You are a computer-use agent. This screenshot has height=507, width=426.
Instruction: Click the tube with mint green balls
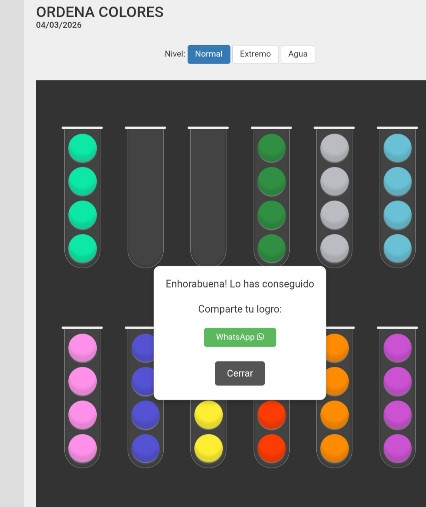point(82,197)
